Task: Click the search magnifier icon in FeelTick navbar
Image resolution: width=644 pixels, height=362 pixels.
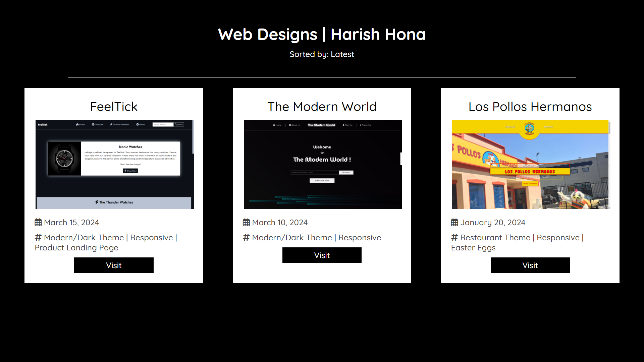Action: point(176,124)
